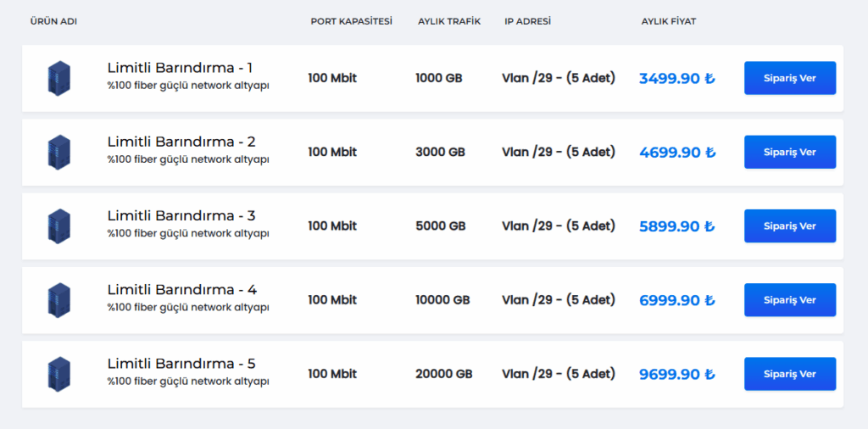Select the Limitli Barındırma - 3 product name
The width and height of the screenshot is (868, 429).
click(181, 215)
